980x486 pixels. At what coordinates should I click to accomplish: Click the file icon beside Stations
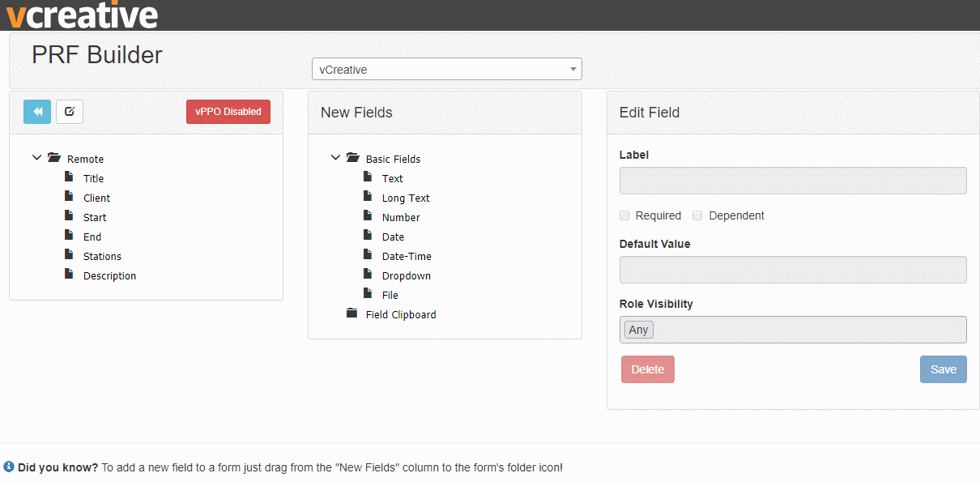(x=69, y=255)
